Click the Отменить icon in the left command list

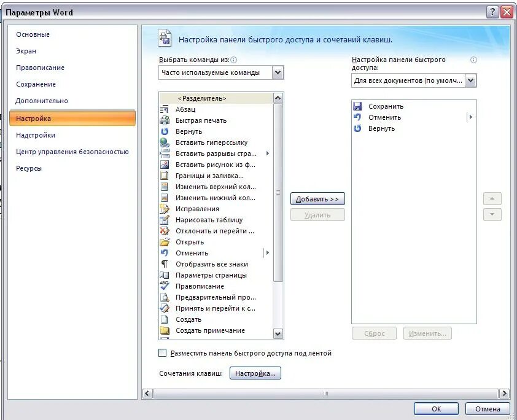164,253
